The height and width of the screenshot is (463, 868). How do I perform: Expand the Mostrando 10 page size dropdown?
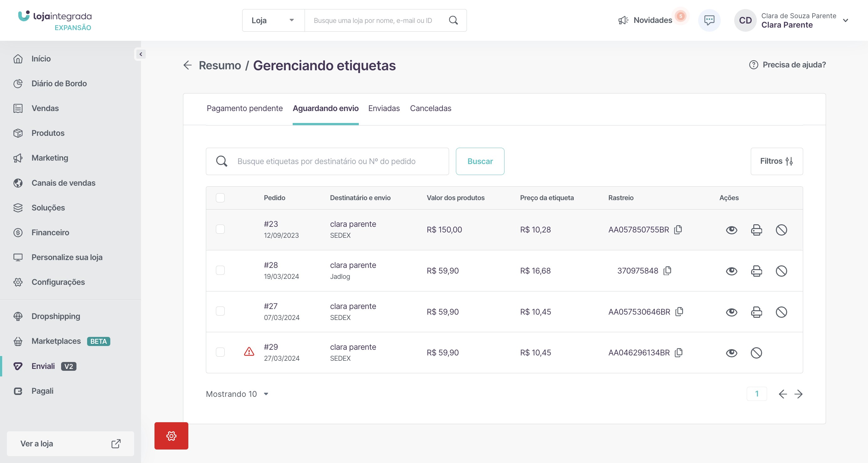tap(237, 394)
